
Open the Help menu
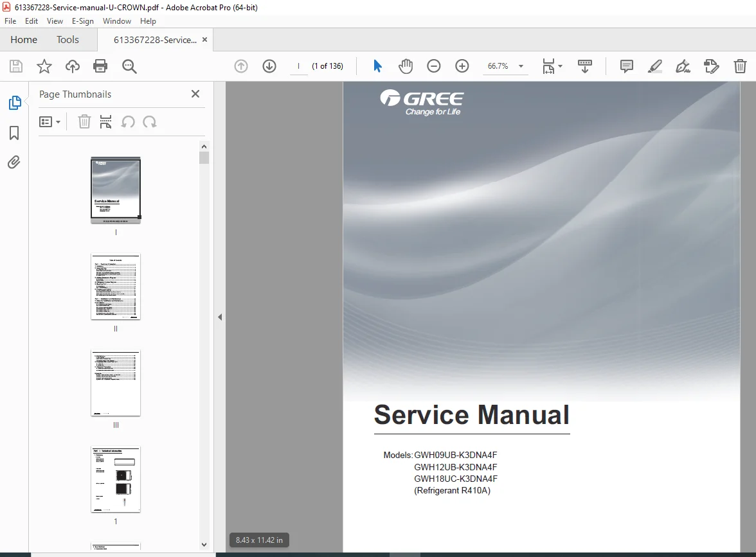(x=148, y=21)
